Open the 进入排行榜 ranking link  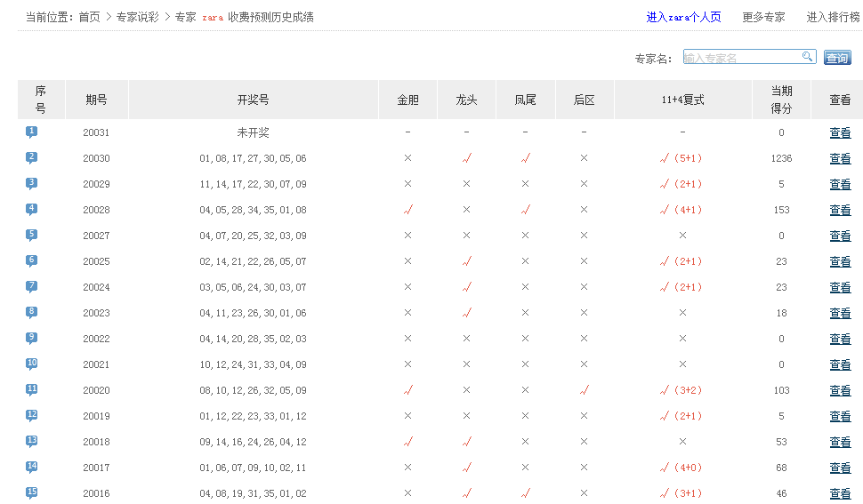(834, 17)
